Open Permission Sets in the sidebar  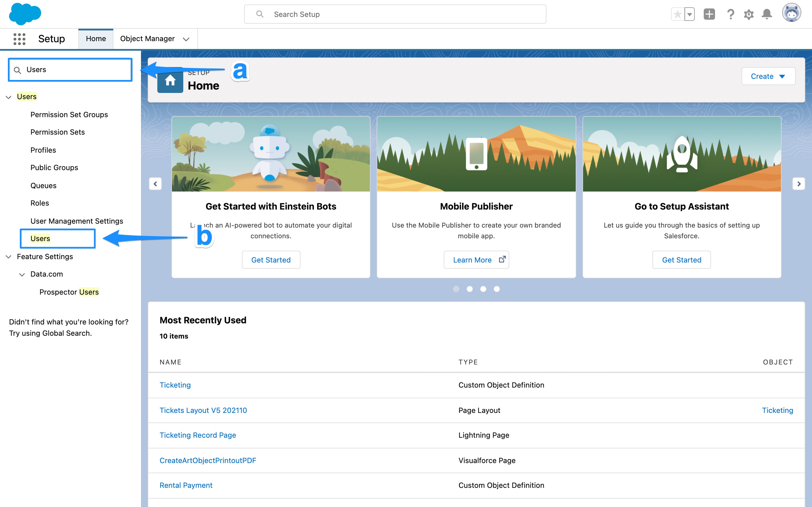[x=58, y=132]
